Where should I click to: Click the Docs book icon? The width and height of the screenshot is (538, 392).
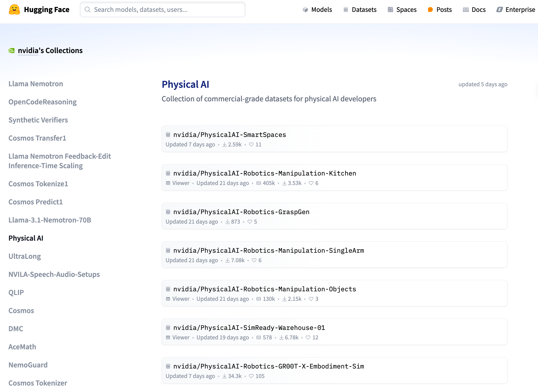tap(466, 9)
